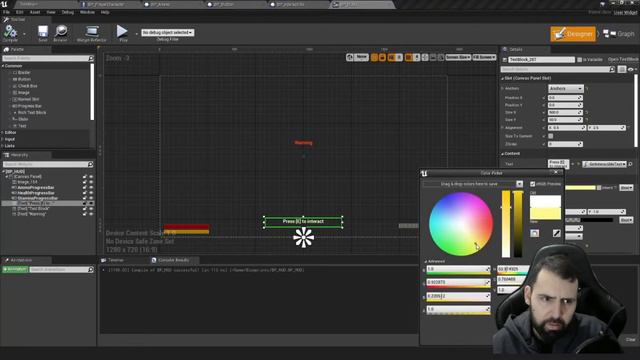Toggle the Is Variable checkbox
Image resolution: width=640 pixels, height=360 pixels.
pos(579,60)
